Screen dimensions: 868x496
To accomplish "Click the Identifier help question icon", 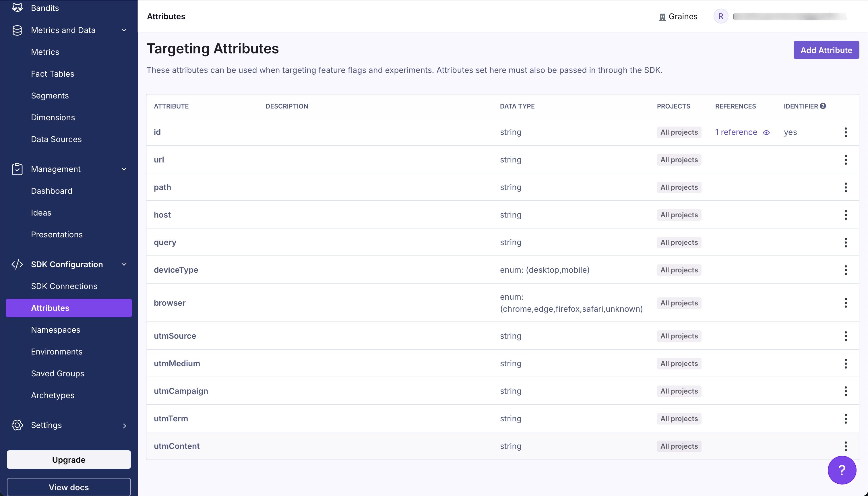I will [x=823, y=106].
